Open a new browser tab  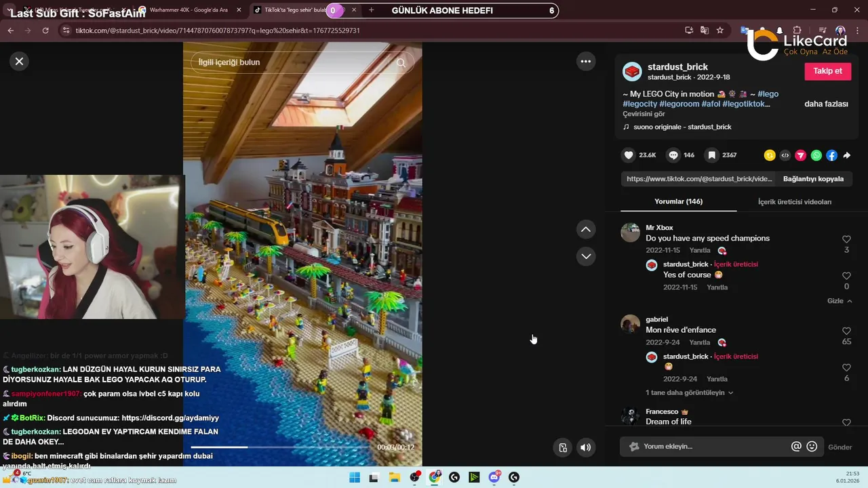click(x=371, y=10)
